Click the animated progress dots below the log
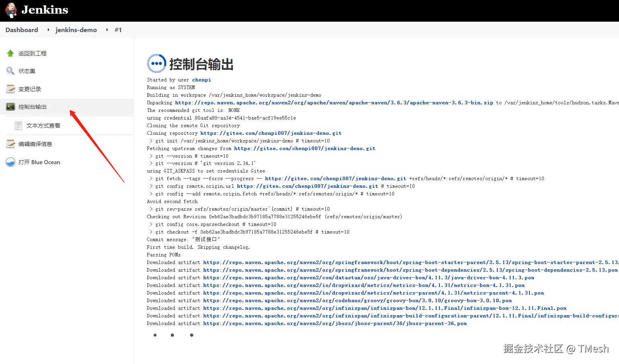This screenshot has height=364, width=619. point(173,335)
